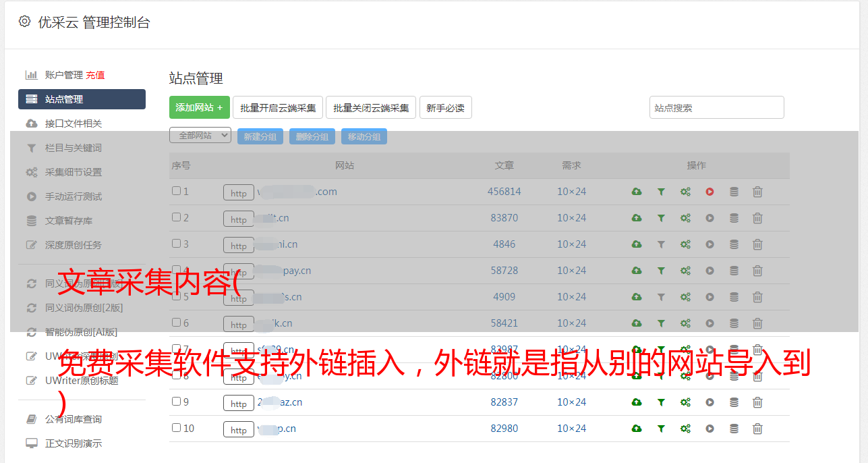Open the database icon in row 6
Screen dimensions: 868x463
point(734,323)
